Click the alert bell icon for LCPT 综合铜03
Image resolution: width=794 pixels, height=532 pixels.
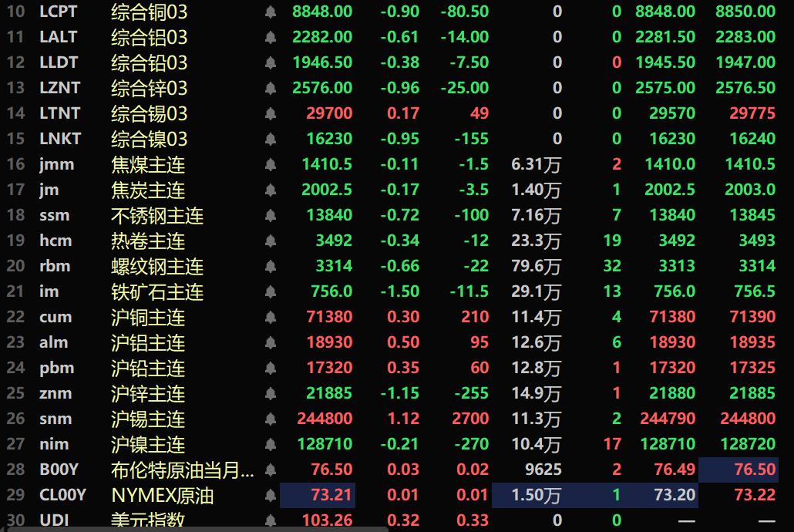pos(270,12)
